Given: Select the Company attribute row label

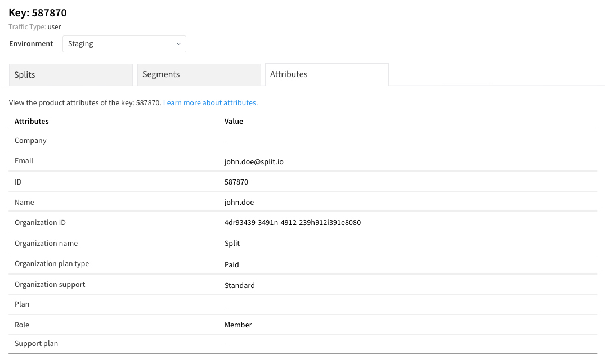Looking at the screenshot, I should 30,140.
